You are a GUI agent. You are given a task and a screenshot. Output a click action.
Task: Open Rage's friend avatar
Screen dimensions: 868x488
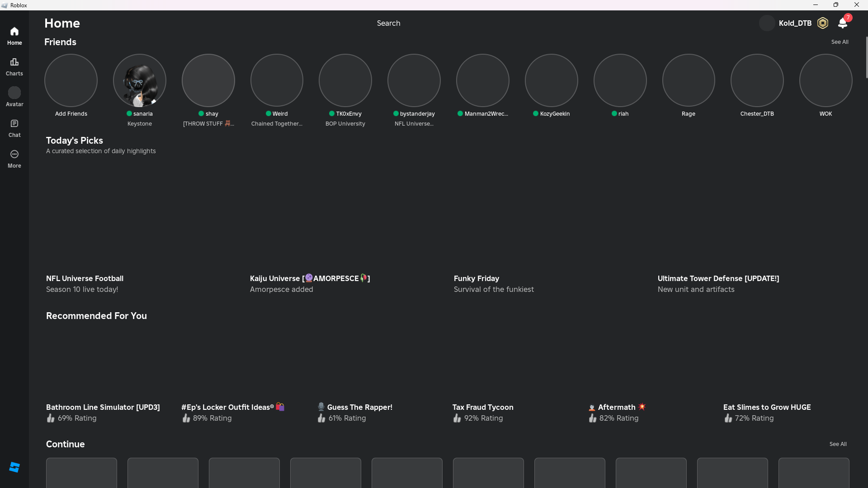(689, 80)
